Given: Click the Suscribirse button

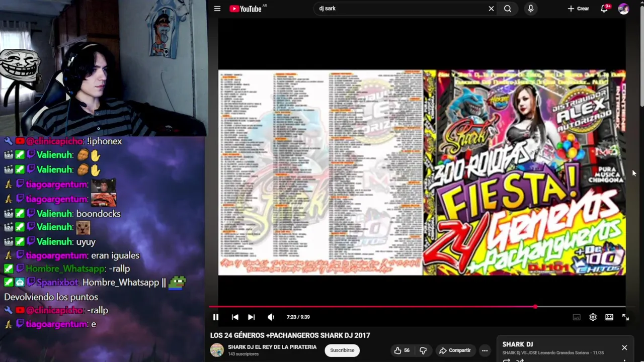Looking at the screenshot, I should pos(342,350).
